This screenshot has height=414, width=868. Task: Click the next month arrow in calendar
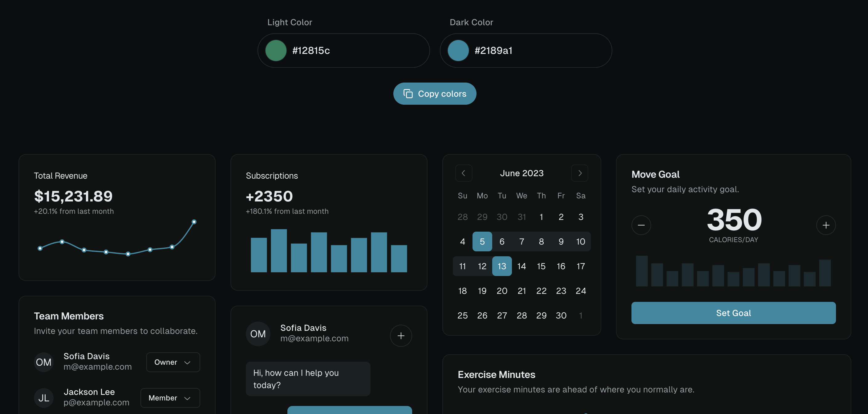[580, 173]
